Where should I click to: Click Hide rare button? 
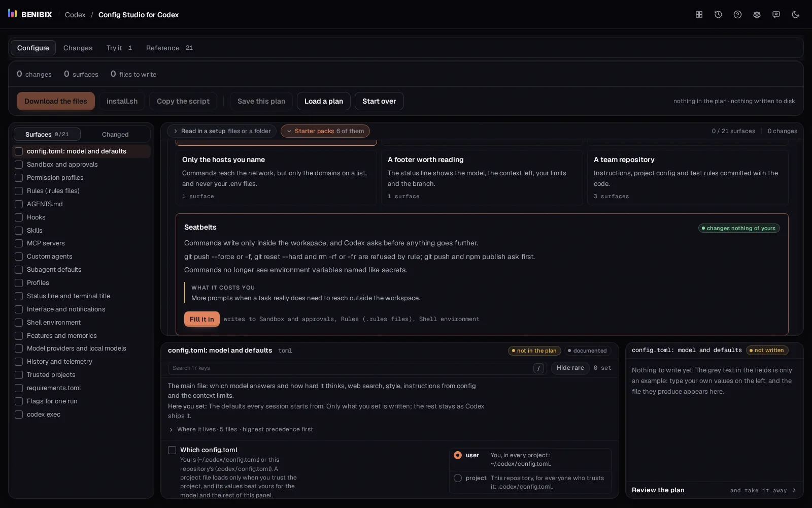[570, 368]
